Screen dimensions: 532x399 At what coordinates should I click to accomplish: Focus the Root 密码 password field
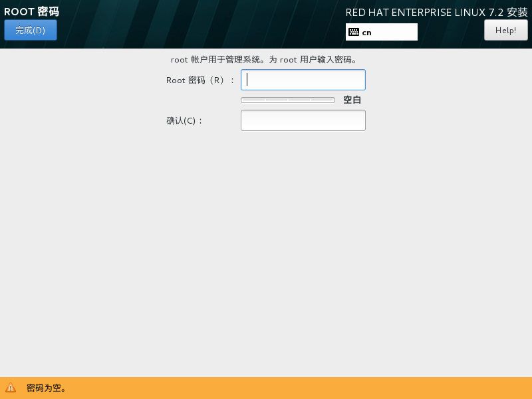tap(303, 80)
